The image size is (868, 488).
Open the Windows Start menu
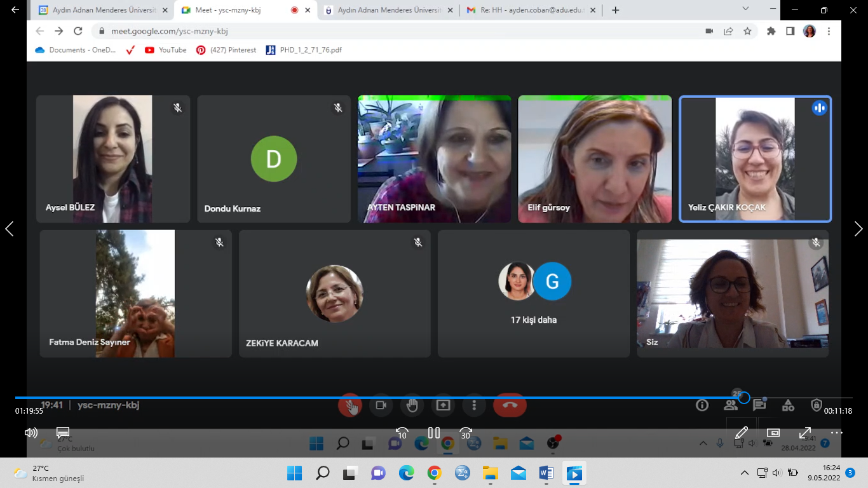pyautogui.click(x=294, y=473)
